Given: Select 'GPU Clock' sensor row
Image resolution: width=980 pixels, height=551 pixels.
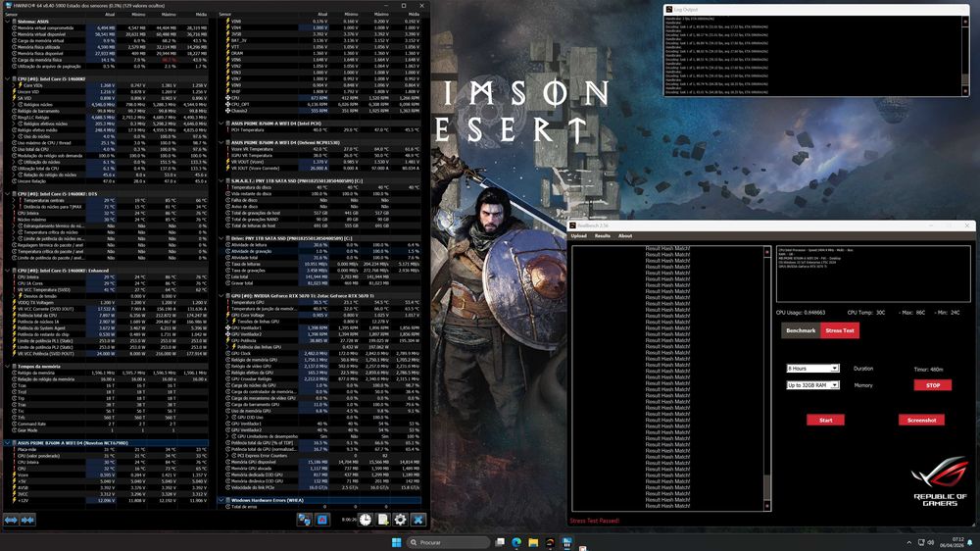Looking at the screenshot, I should point(323,353).
